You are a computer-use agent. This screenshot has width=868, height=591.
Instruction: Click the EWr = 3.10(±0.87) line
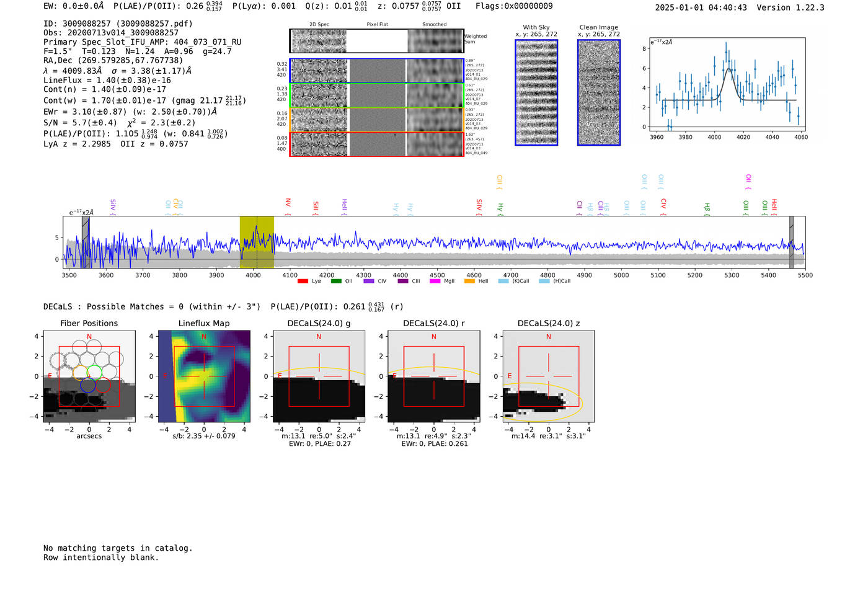coord(130,112)
